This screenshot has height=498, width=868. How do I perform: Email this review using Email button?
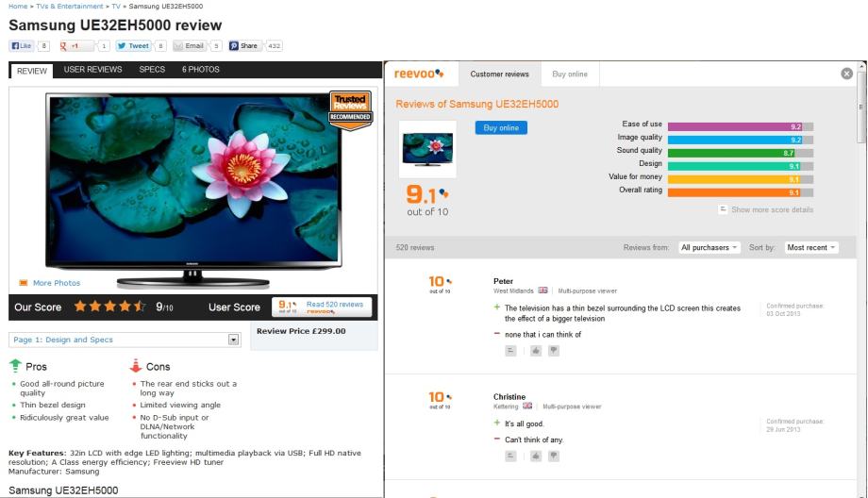click(x=190, y=46)
